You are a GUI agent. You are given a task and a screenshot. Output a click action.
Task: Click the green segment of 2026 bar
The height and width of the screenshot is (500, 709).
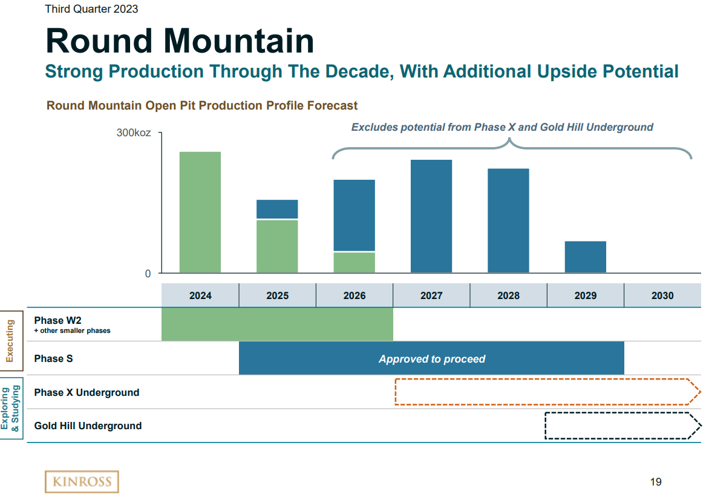[x=354, y=263]
